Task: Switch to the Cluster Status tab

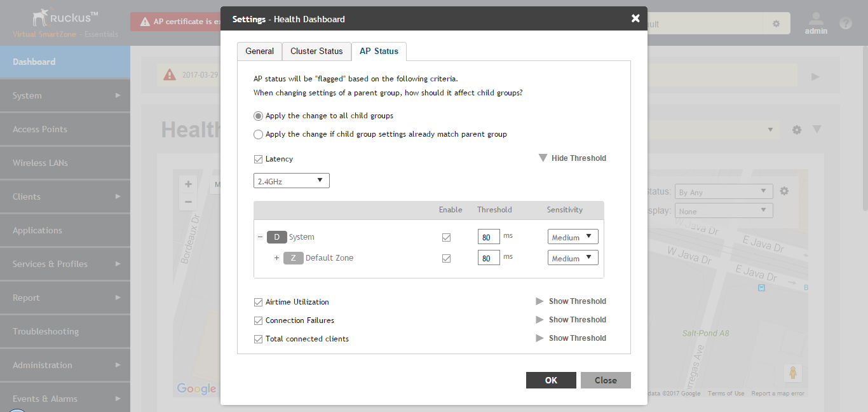Action: (x=316, y=52)
